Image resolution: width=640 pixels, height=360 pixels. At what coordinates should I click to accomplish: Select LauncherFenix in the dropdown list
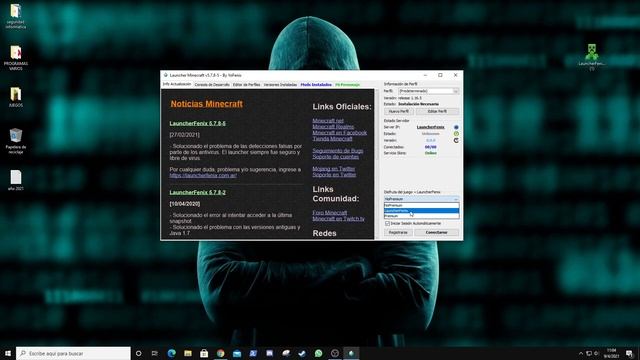pyautogui.click(x=421, y=211)
